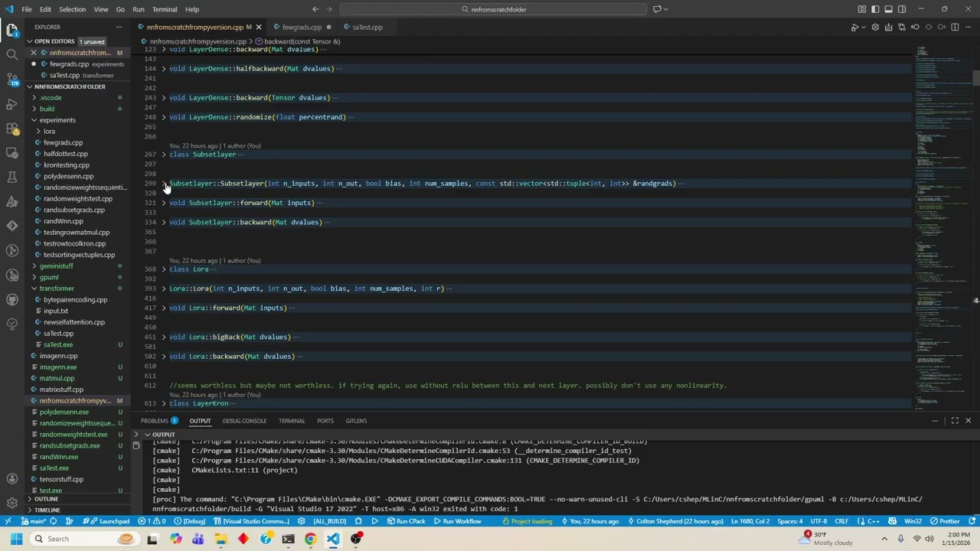Image resolution: width=980 pixels, height=551 pixels.
Task: Close the nnfromscratchfrompyversion.cpp editor tab
Action: (x=259, y=27)
